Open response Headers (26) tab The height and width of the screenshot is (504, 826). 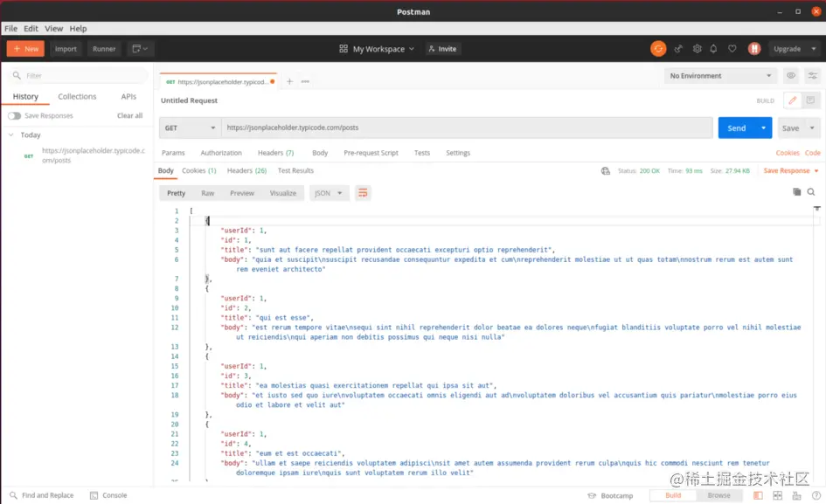pos(246,170)
